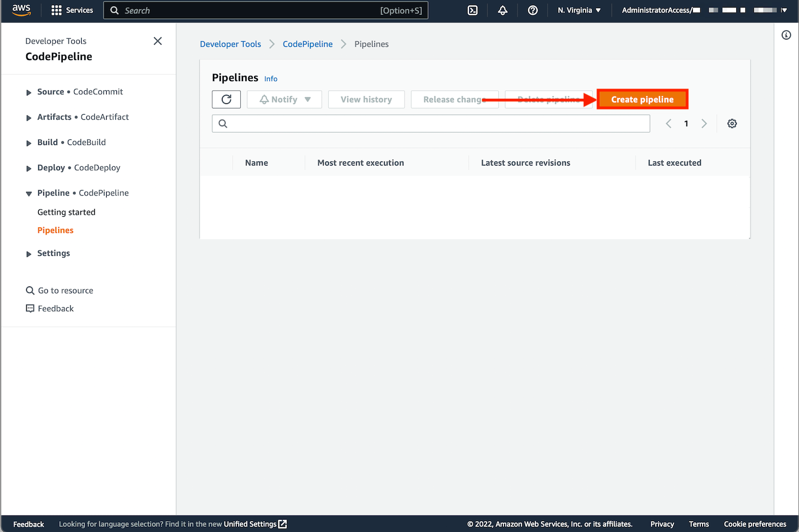Click Go to resource in the sidebar

tap(65, 290)
